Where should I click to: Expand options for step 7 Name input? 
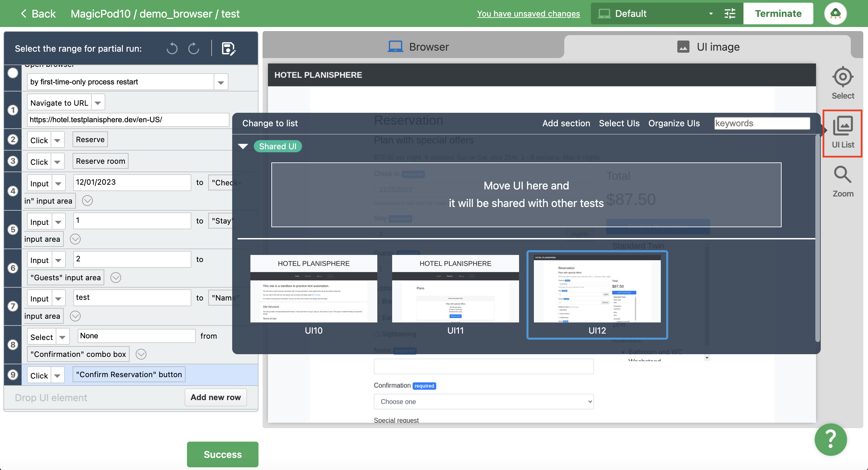[75, 316]
